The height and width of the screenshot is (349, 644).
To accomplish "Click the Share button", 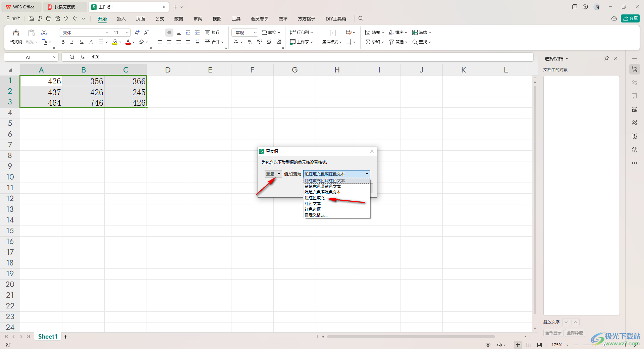I will pos(630,18).
